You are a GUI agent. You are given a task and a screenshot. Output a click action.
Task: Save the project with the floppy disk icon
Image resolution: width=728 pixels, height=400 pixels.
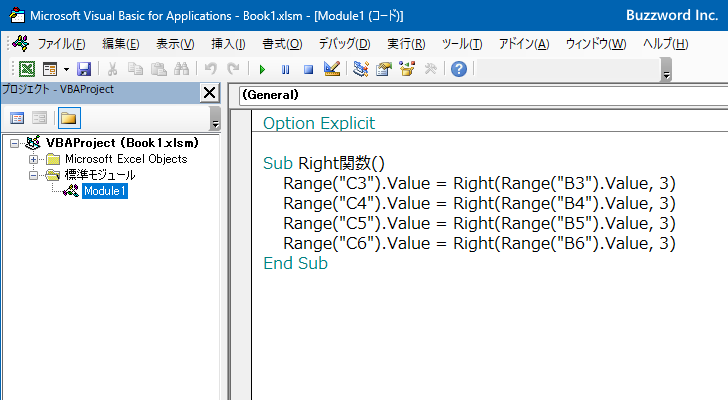84,69
